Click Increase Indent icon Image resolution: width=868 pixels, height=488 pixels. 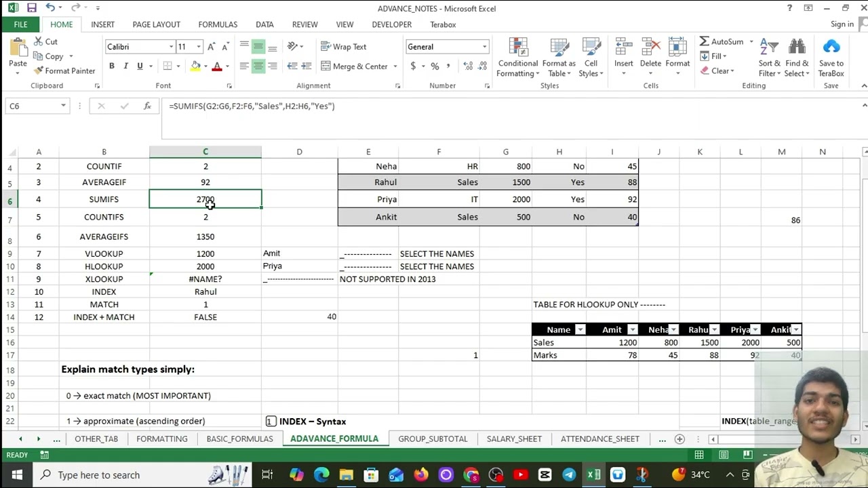point(307,66)
